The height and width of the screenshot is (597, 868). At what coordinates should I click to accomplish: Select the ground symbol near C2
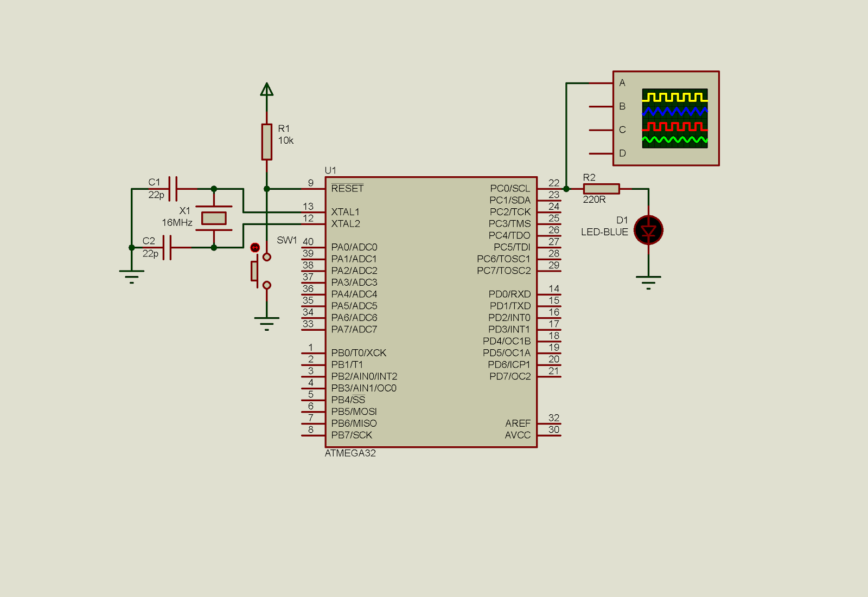point(132,277)
